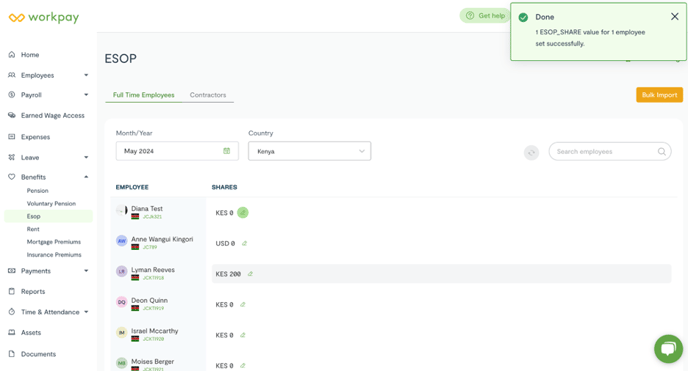Screen dimensions: 688x371
Task: Click the Country dropdown chevron
Action: [x=362, y=151]
